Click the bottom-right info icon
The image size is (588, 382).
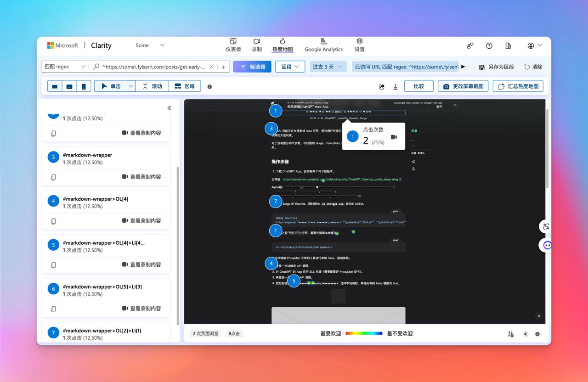[x=537, y=334]
